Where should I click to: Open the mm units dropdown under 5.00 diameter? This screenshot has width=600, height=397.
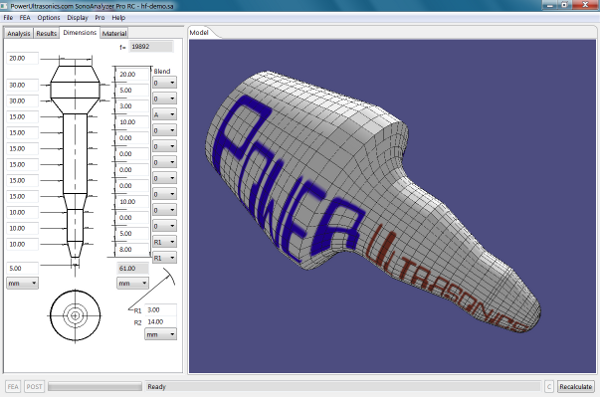[x=22, y=283]
